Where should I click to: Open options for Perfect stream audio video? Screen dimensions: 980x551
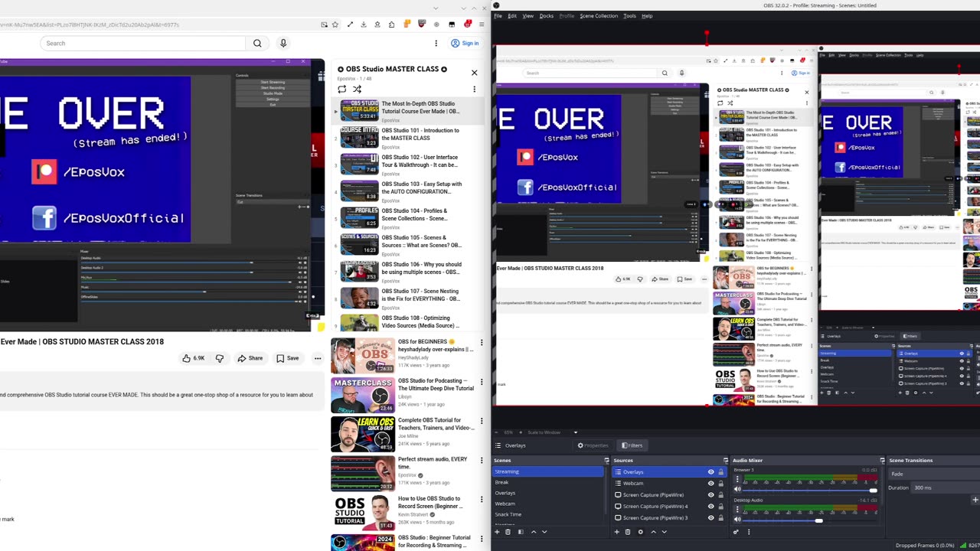pos(482,460)
